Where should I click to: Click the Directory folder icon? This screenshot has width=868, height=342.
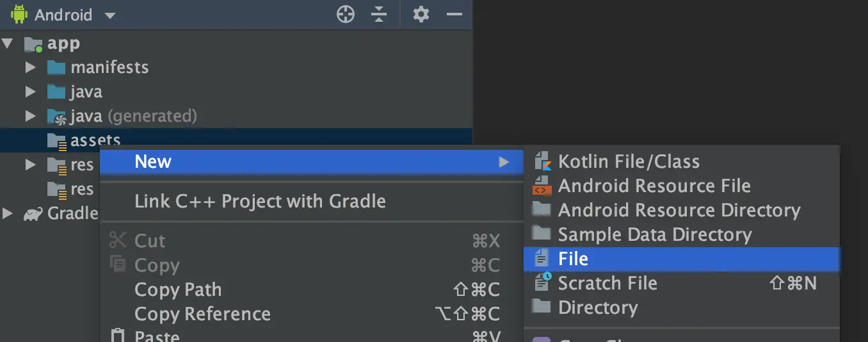tap(542, 306)
